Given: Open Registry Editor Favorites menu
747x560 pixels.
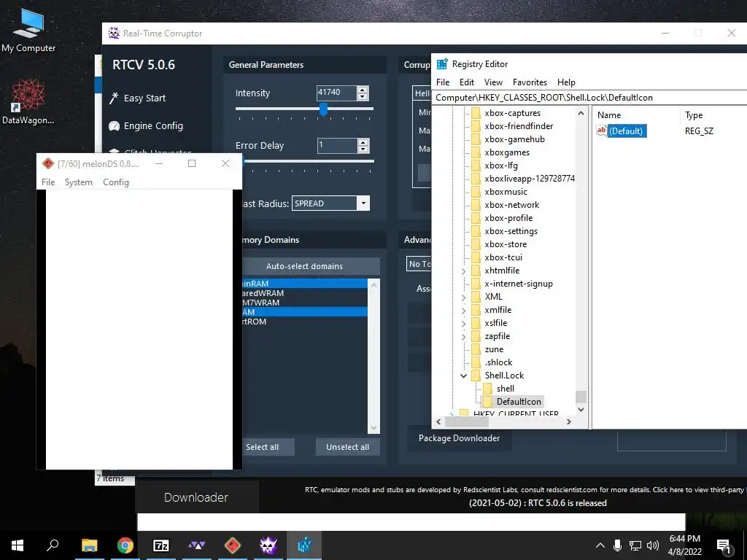Looking at the screenshot, I should (530, 82).
